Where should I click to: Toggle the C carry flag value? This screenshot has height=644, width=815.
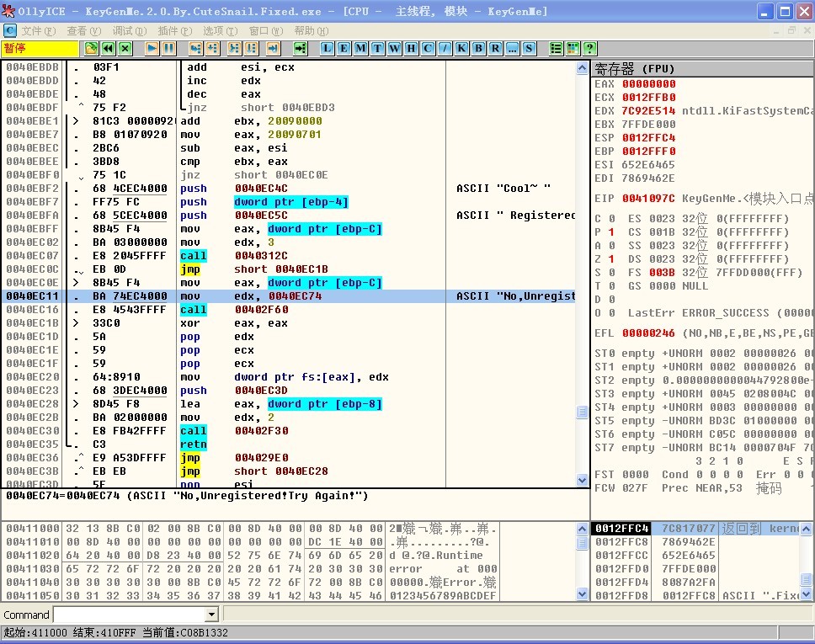610,219
